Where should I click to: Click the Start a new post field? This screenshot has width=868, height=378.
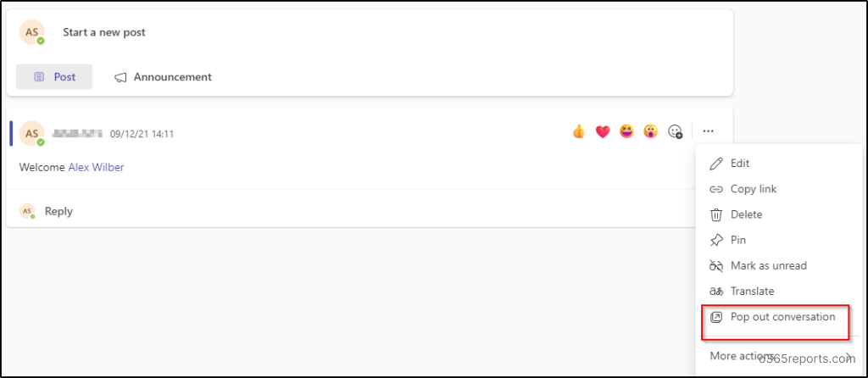[x=104, y=32]
